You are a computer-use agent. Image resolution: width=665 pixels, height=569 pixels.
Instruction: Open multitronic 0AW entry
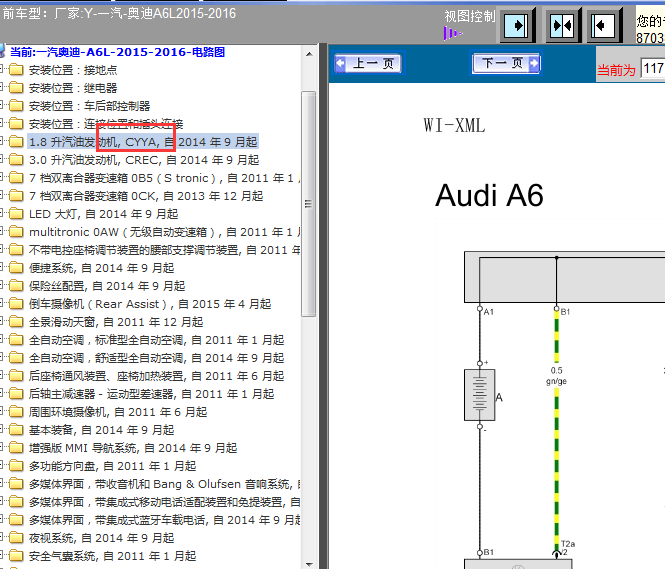pyautogui.click(x=165, y=232)
